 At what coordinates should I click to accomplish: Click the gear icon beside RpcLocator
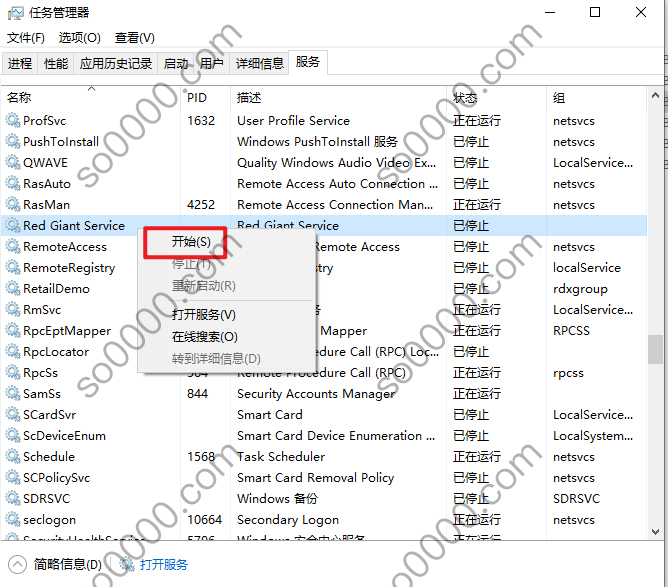pos(13,351)
